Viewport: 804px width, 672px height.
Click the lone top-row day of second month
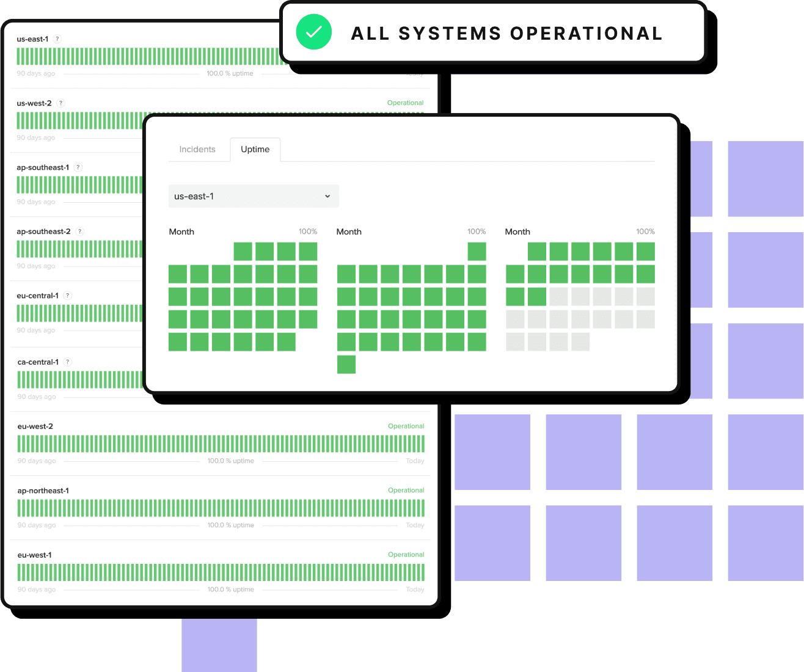point(477,252)
